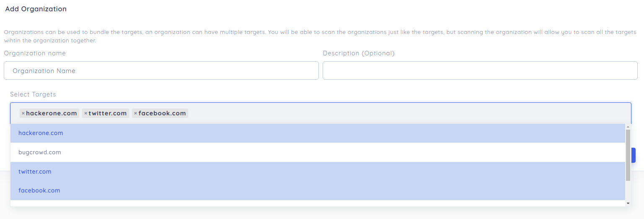This screenshot has width=644, height=219.
Task: Remove the hackerone.com tag using its x
Action: (x=23, y=113)
